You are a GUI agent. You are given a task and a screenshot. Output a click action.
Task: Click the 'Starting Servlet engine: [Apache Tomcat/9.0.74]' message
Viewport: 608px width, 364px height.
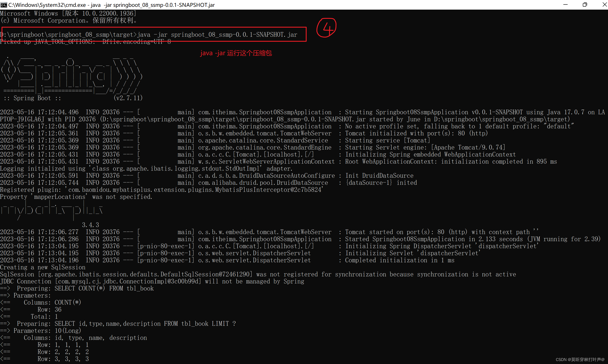(425, 147)
